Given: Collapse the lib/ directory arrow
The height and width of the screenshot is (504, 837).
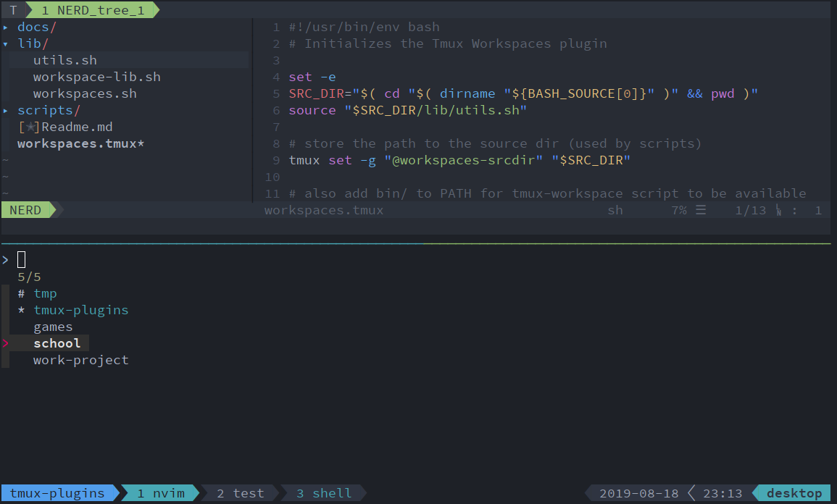Looking at the screenshot, I should pyautogui.click(x=6, y=44).
